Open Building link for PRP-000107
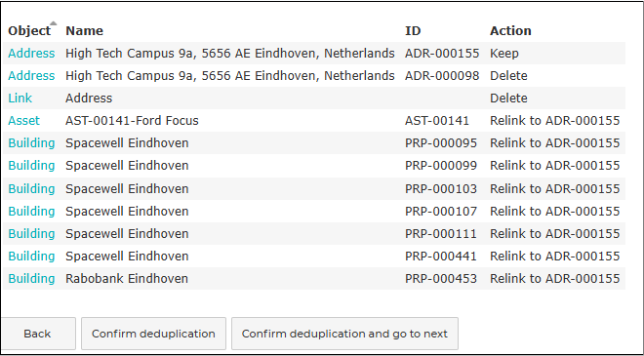This screenshot has width=644, height=356. click(31, 212)
